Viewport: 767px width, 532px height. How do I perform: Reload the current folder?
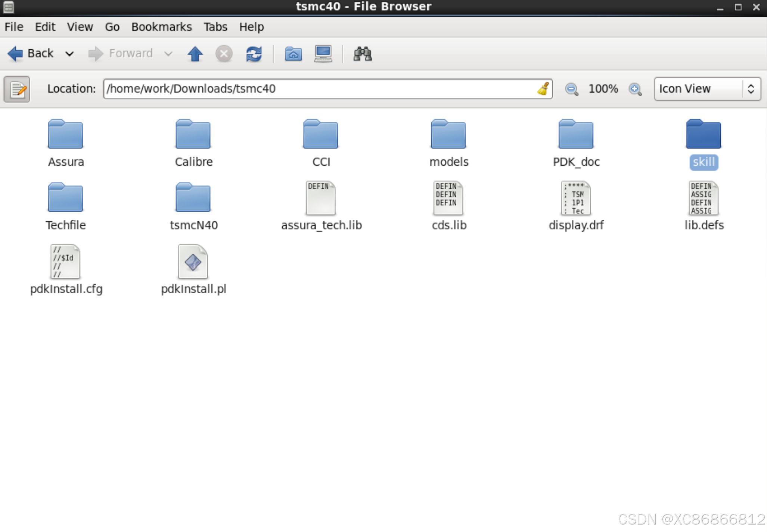tap(254, 54)
